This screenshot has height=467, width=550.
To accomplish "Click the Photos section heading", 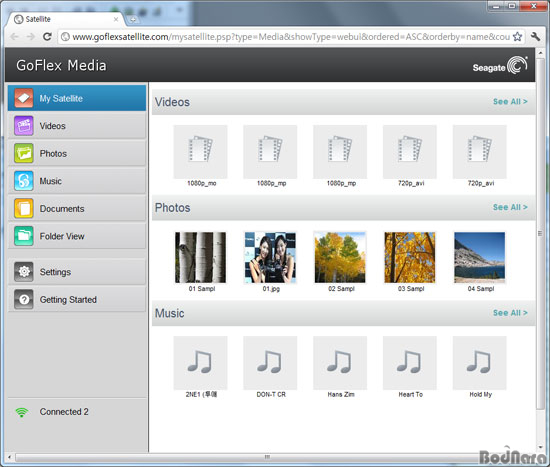I will [173, 208].
